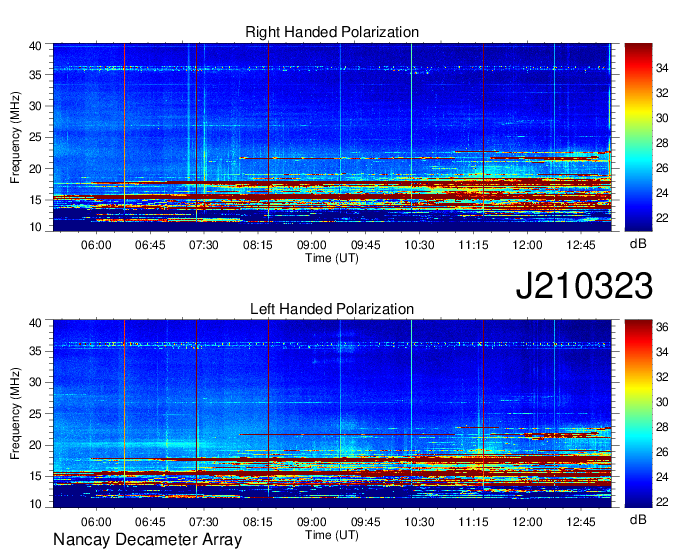Click 06:45 time tick under Right Handed plot

click(x=150, y=245)
